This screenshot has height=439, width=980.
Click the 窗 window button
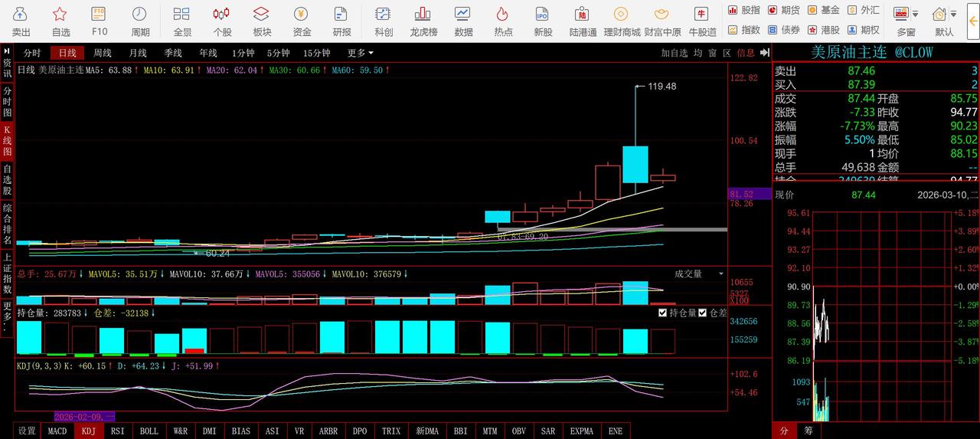click(x=713, y=53)
